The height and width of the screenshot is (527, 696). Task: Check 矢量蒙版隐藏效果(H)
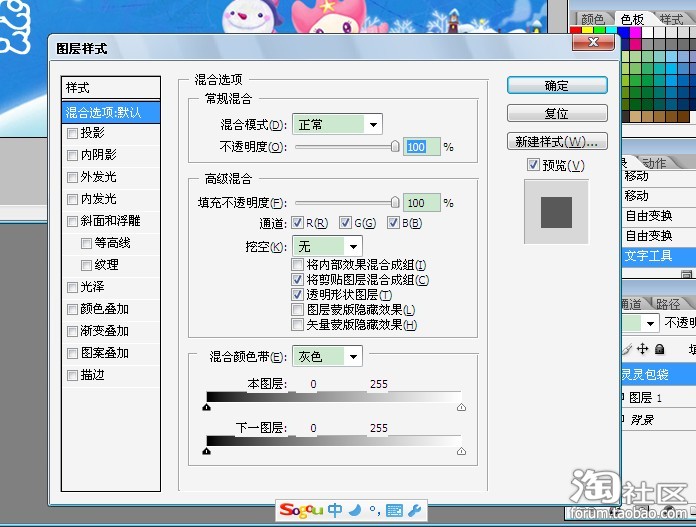tap(297, 325)
